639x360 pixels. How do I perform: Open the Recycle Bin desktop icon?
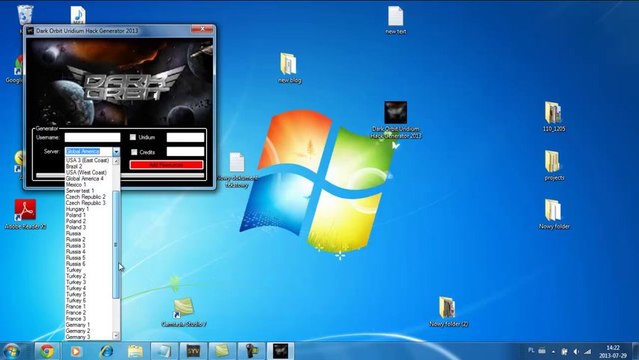pyautogui.click(x=25, y=15)
